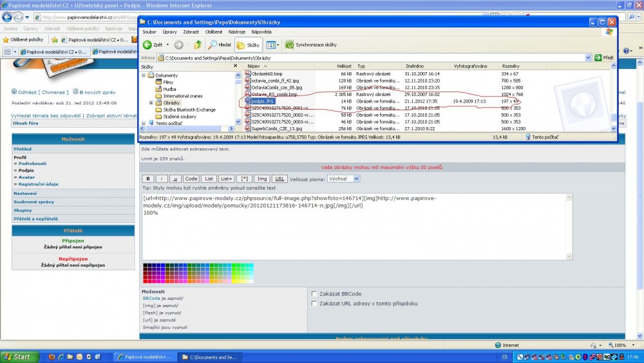The height and width of the screenshot is (363, 644).
Task: Click the grayed forward arrow in Explorer toolbar
Action: [x=178, y=44]
